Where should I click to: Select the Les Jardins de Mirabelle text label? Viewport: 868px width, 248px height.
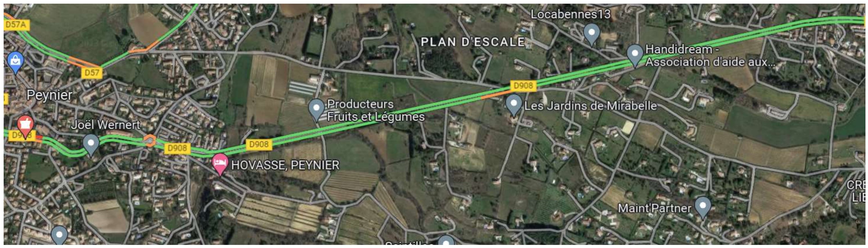point(590,106)
